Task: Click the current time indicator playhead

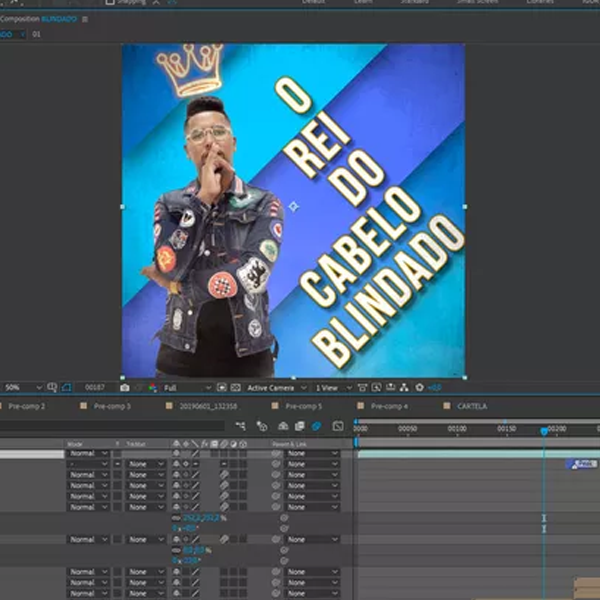Action: coord(544,431)
